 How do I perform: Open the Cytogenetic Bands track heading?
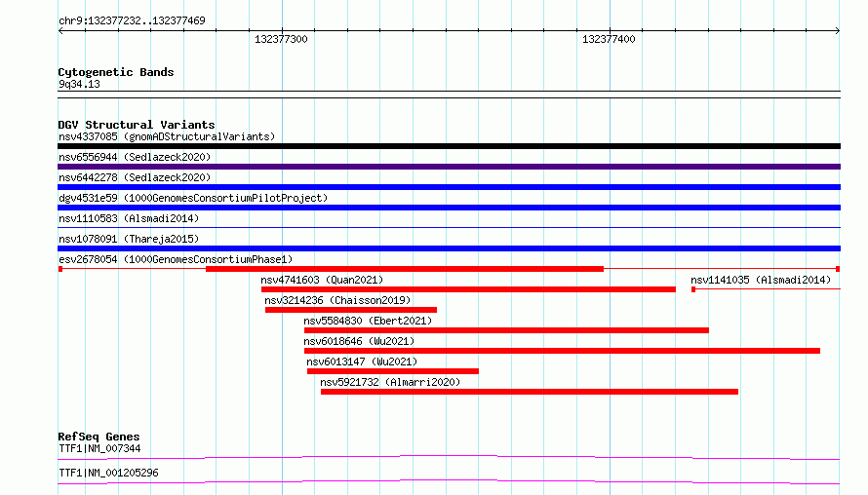coord(116,72)
